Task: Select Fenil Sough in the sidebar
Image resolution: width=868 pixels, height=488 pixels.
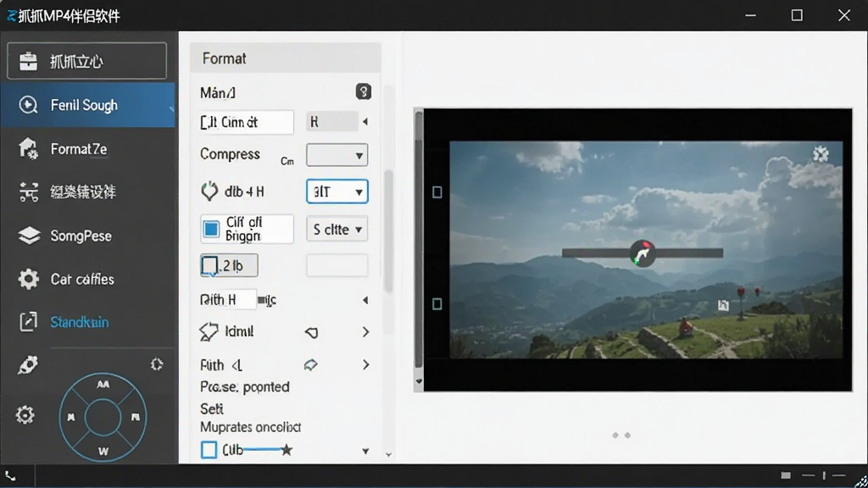Action: tap(88, 105)
